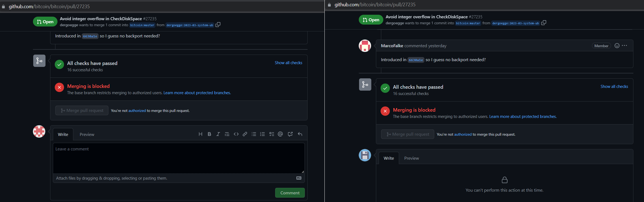Click dergoegge author name in right header
This screenshot has height=202, width=644.
(395, 23)
